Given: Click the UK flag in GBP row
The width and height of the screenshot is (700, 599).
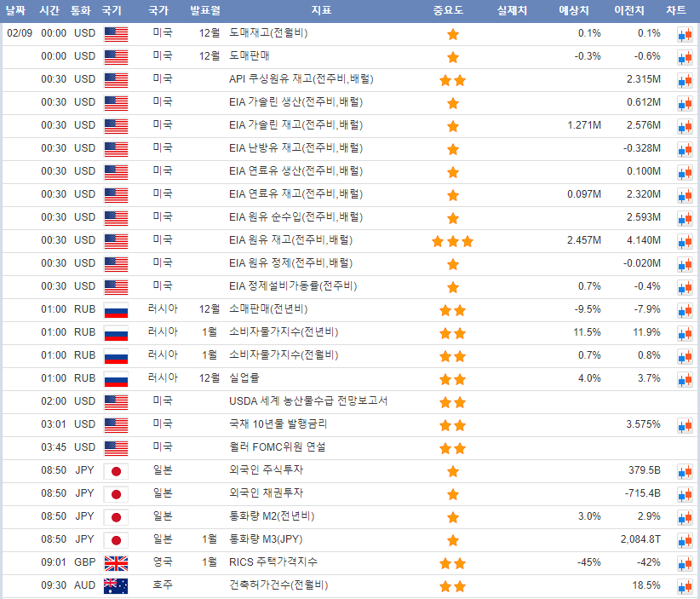Looking at the screenshot, I should point(115,563).
